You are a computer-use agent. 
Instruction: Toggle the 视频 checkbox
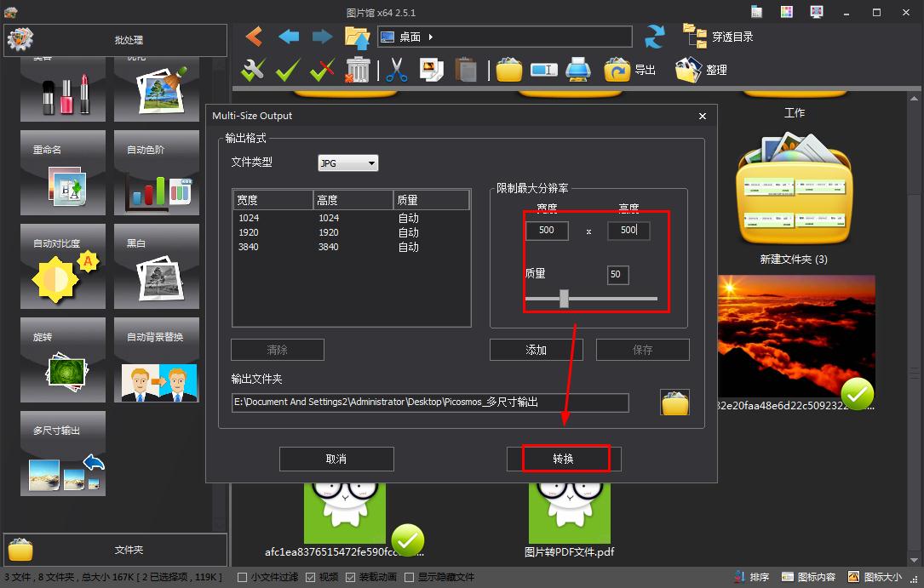pos(311,578)
